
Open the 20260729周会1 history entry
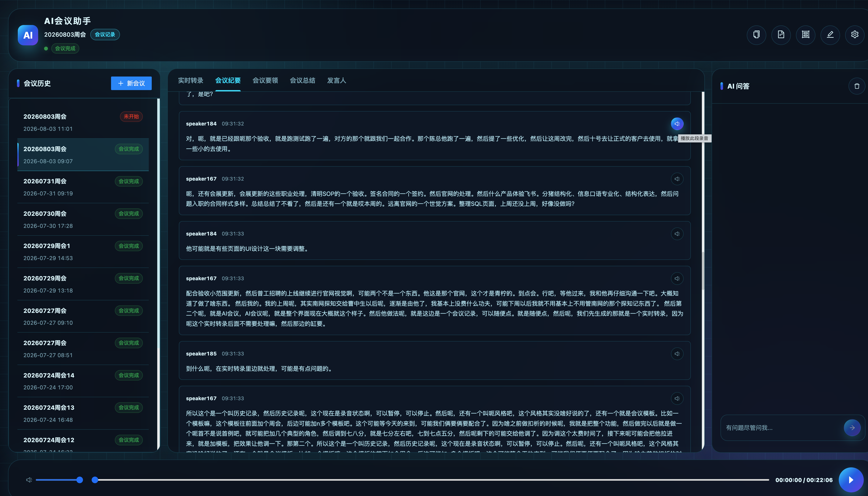tap(83, 252)
